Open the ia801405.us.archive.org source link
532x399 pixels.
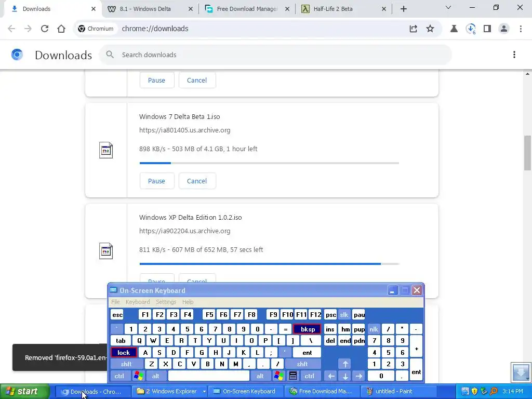[184, 130]
